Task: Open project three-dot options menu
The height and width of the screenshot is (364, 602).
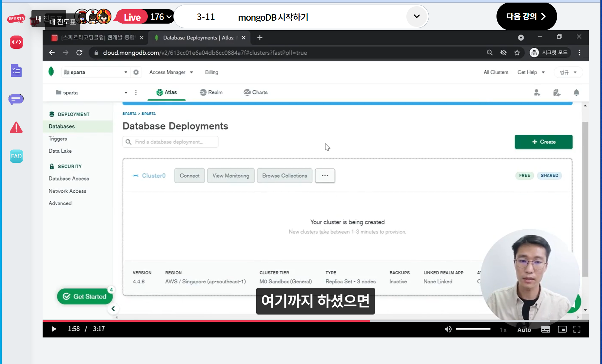Action: 136,93
